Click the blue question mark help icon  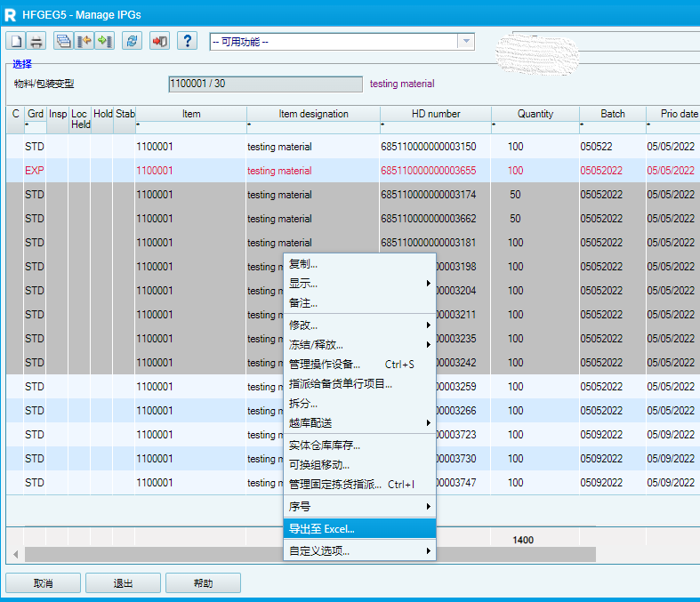click(x=188, y=42)
